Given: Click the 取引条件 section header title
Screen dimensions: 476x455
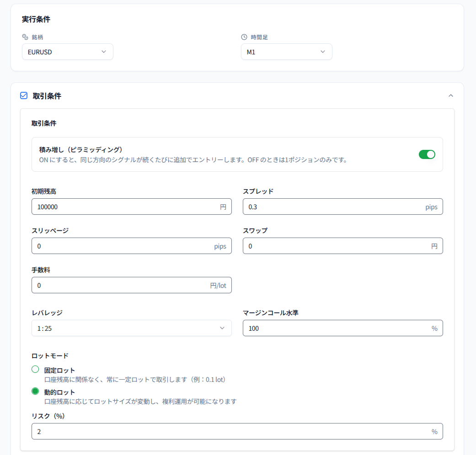Looking at the screenshot, I should coord(47,96).
